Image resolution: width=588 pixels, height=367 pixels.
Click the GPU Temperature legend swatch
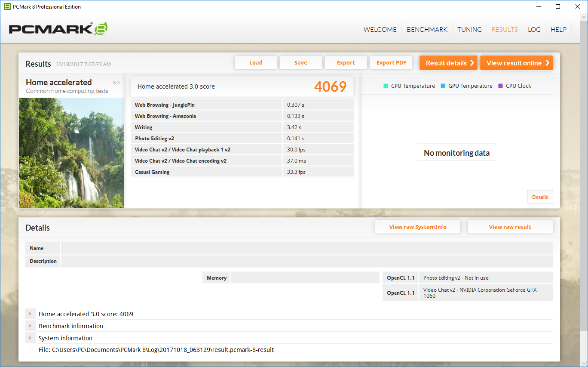[x=443, y=86]
